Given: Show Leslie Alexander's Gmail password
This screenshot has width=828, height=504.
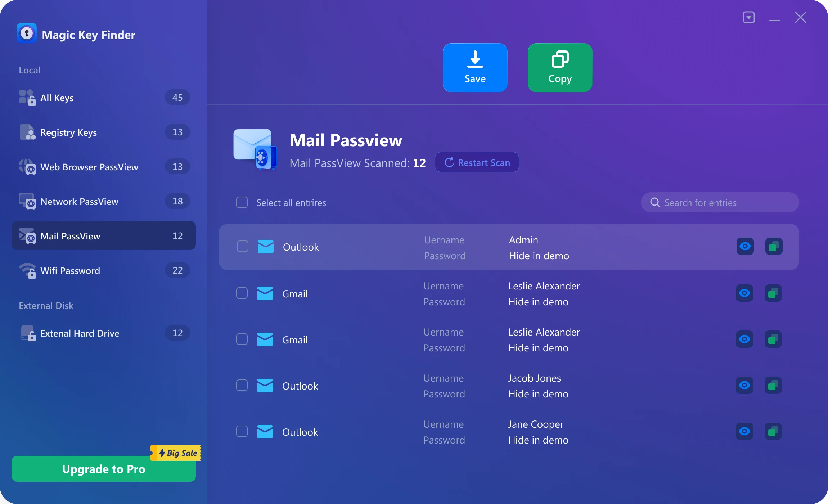Looking at the screenshot, I should coord(745,293).
